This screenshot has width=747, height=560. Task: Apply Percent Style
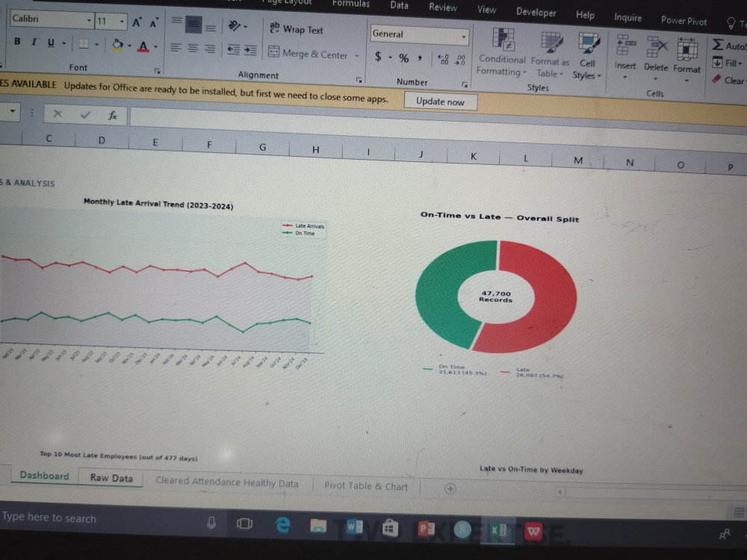tap(404, 58)
